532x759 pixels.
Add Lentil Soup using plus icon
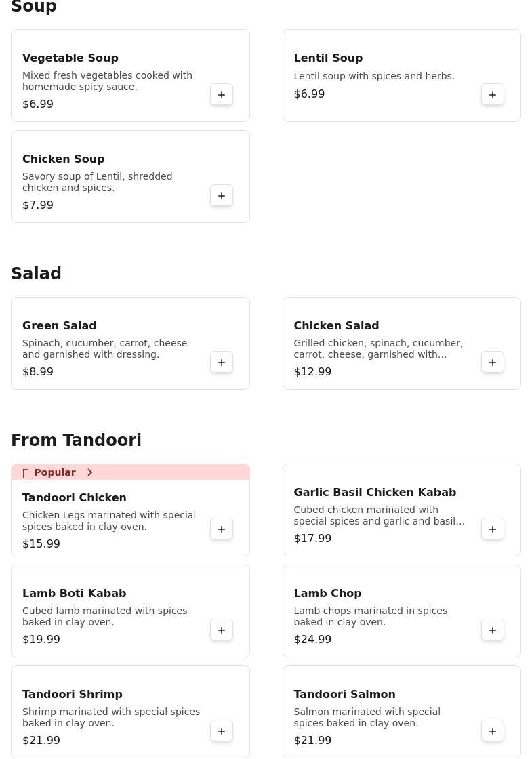tap(492, 94)
